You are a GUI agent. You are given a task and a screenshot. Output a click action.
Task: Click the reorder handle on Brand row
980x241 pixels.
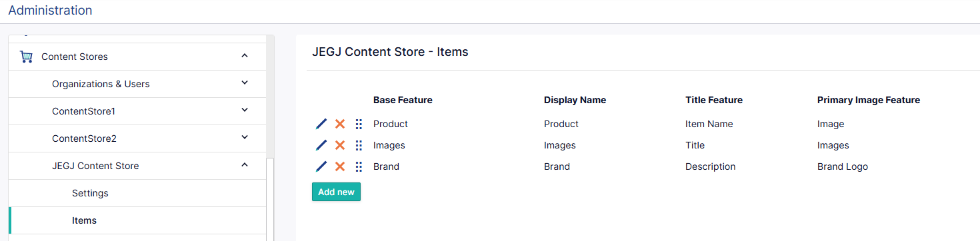tap(359, 166)
